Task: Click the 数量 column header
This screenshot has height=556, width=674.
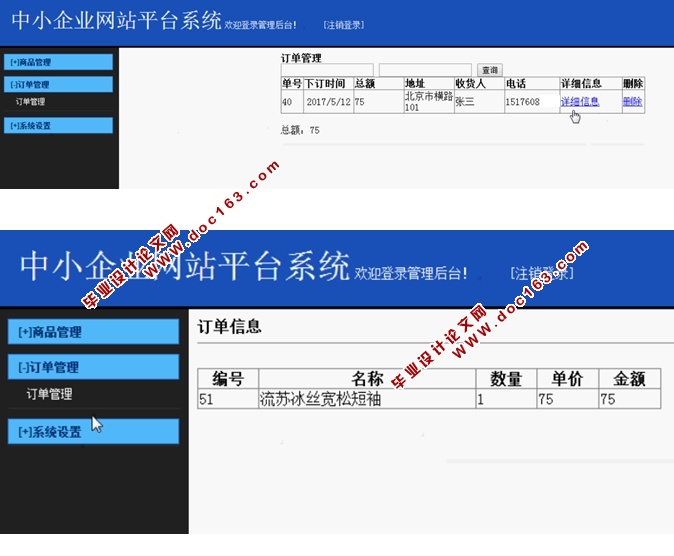Action: [506, 379]
